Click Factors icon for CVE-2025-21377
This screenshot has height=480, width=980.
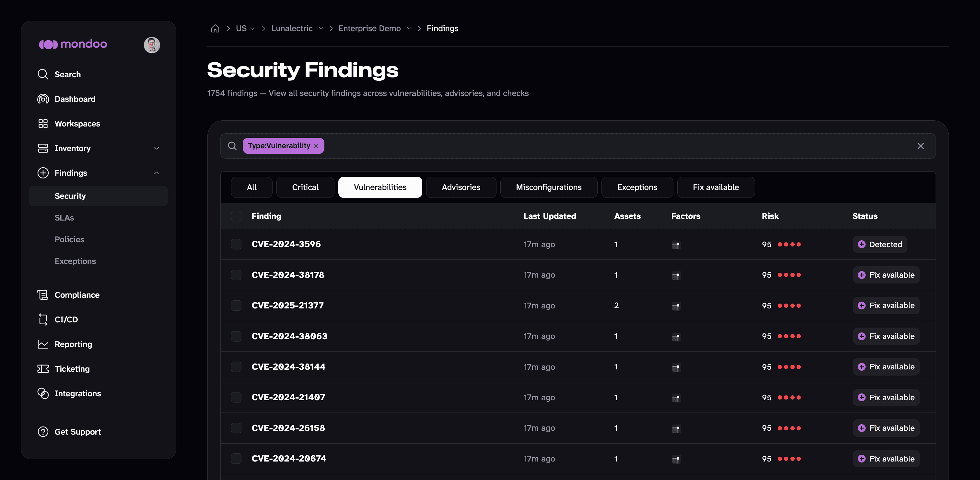tap(676, 306)
